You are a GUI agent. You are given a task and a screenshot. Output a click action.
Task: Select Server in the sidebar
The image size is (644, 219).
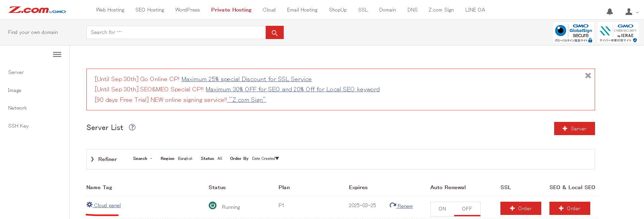16,72
